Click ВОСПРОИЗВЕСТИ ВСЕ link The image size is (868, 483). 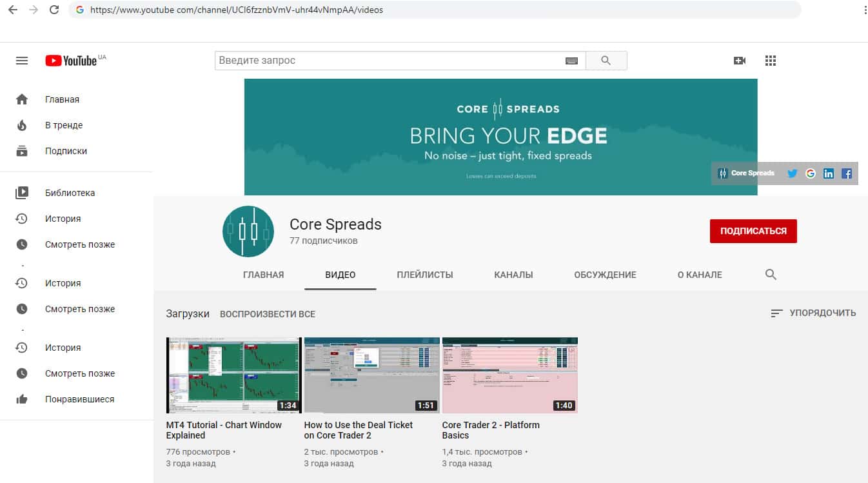pyautogui.click(x=268, y=314)
